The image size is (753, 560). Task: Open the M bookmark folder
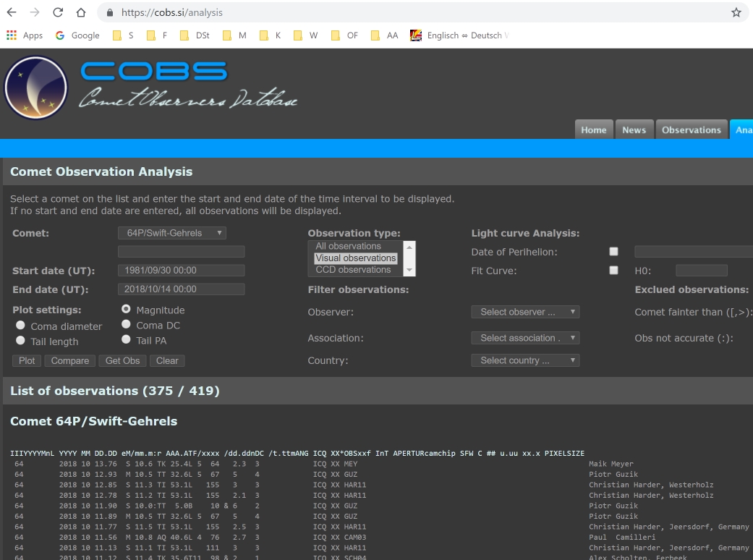click(235, 35)
